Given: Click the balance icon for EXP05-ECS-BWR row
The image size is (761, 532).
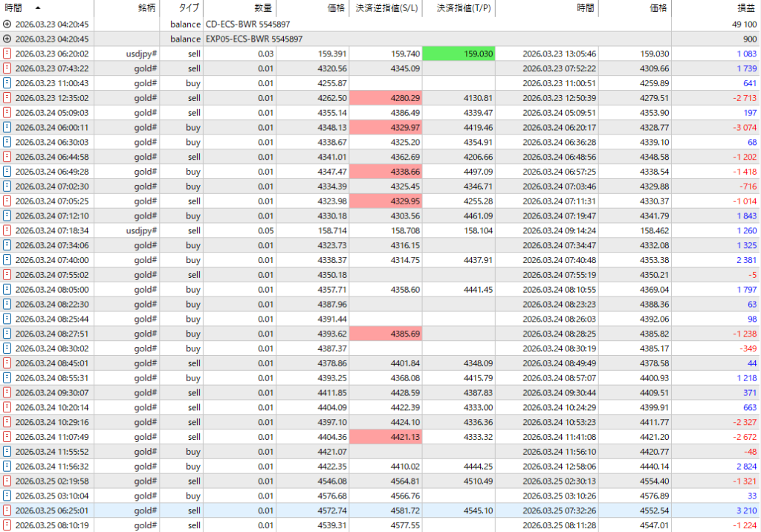Looking at the screenshot, I should coord(7,39).
